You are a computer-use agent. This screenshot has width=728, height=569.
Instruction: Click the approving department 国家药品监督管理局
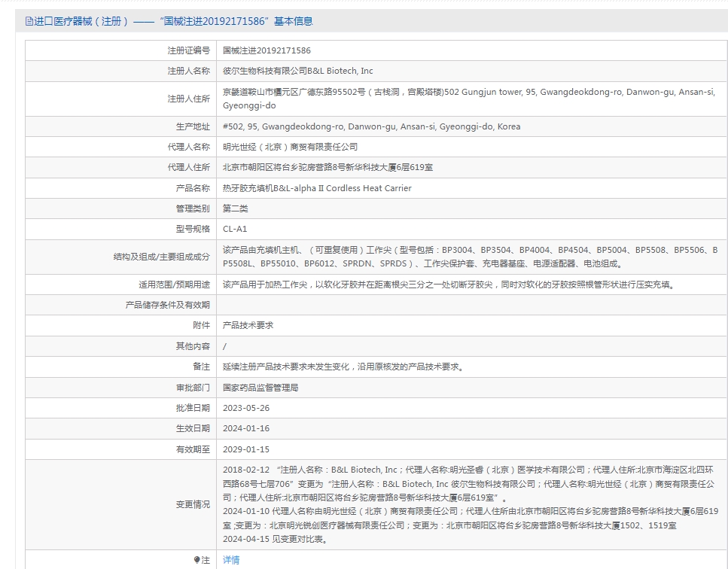tap(260, 388)
